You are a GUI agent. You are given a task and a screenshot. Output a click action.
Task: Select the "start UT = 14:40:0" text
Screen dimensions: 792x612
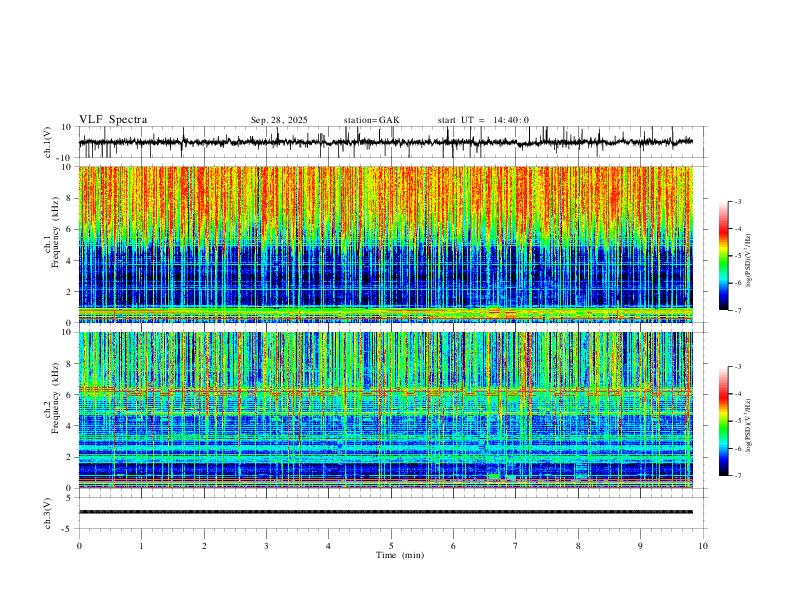pos(483,120)
